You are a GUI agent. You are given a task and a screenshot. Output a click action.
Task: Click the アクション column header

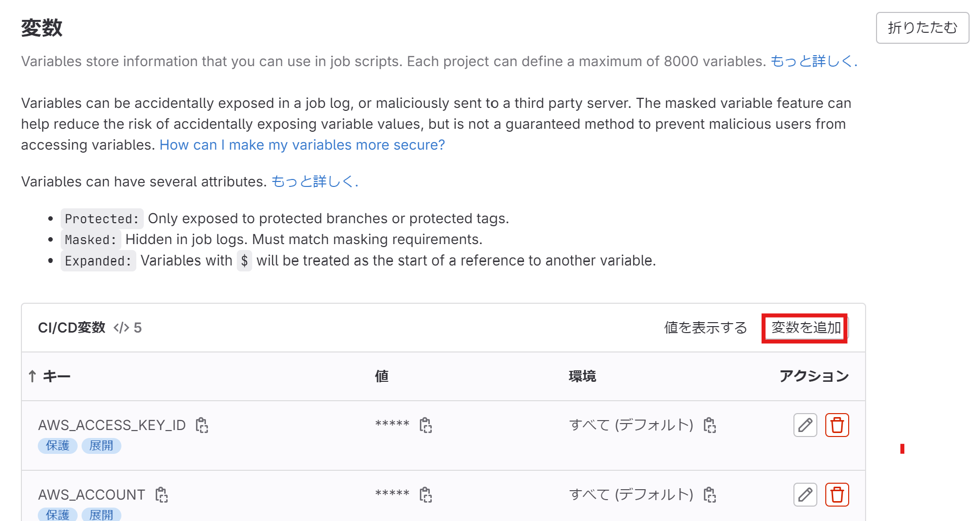(x=814, y=376)
